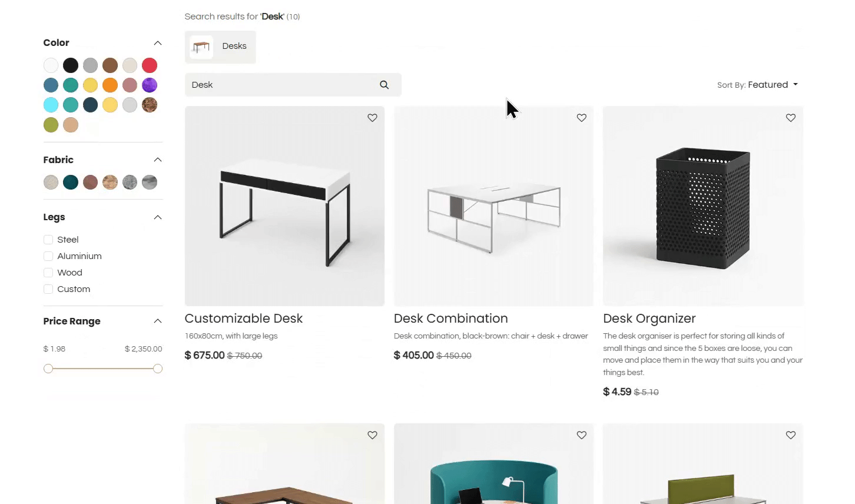Enable the Aluminium legs filter
The width and height of the screenshot is (855, 504).
(x=48, y=256)
